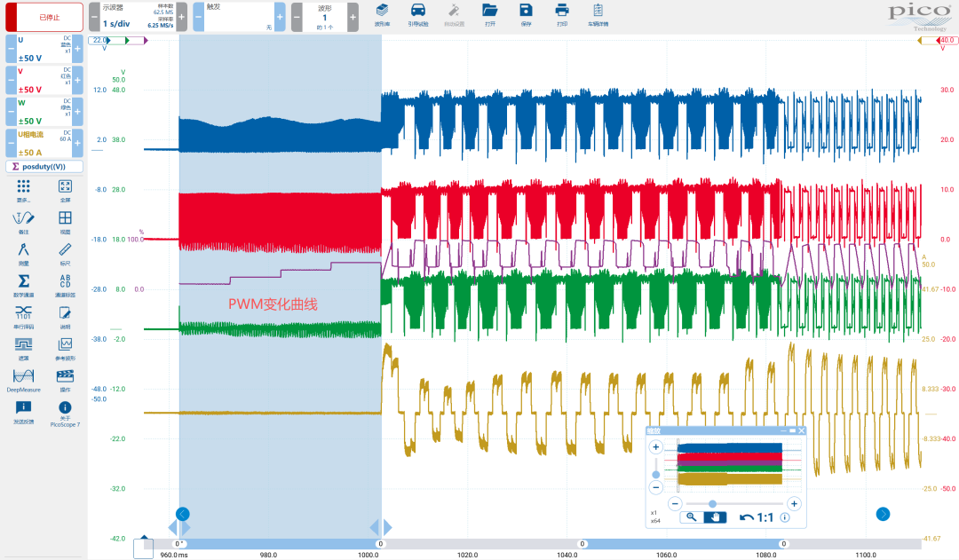Viewport: 959px width, 560px height.
Task: Open the Math Channels sigma tool
Action: point(23,286)
